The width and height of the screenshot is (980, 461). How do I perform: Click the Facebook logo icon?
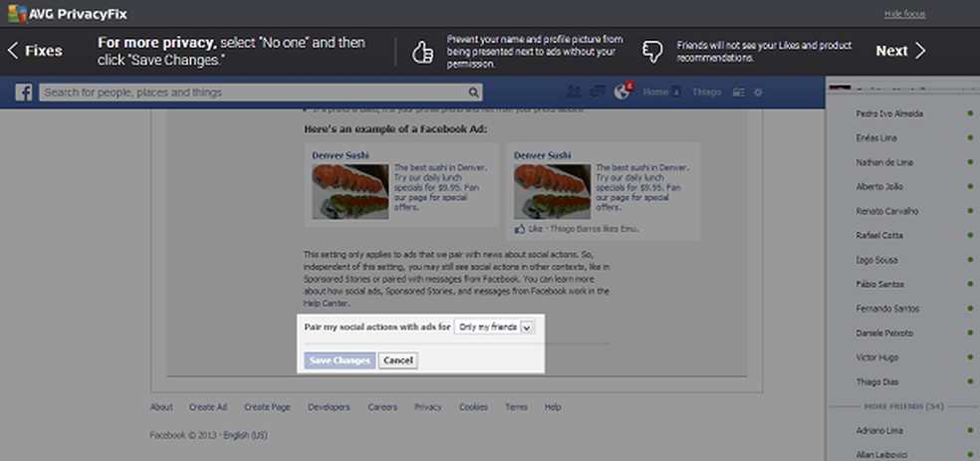coord(24,93)
